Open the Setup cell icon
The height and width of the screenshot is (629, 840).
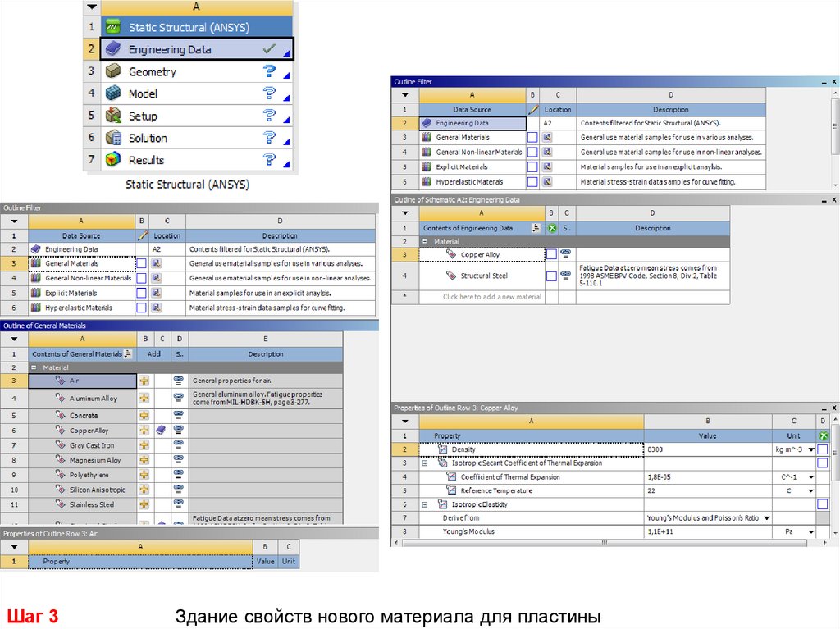tap(113, 116)
